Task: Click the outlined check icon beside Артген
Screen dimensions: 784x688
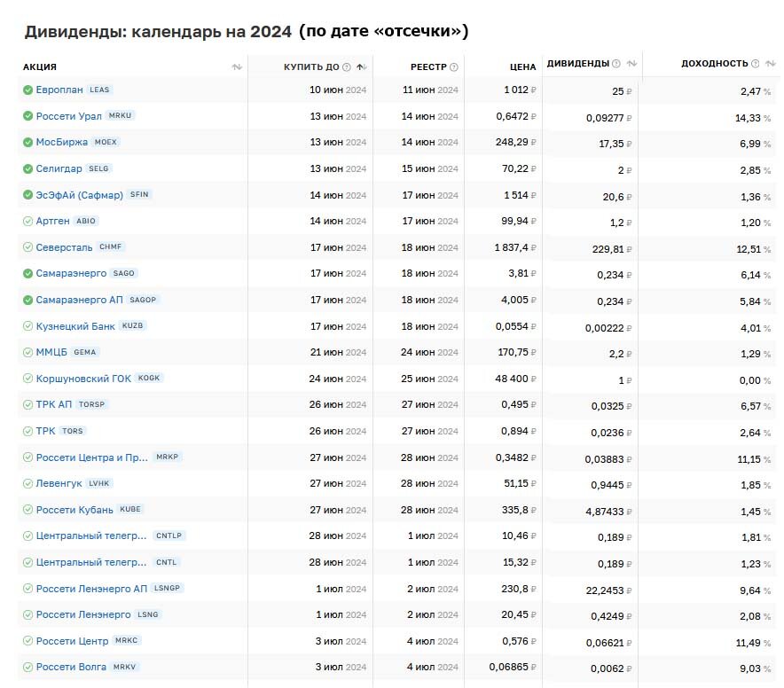Action: coord(28,221)
